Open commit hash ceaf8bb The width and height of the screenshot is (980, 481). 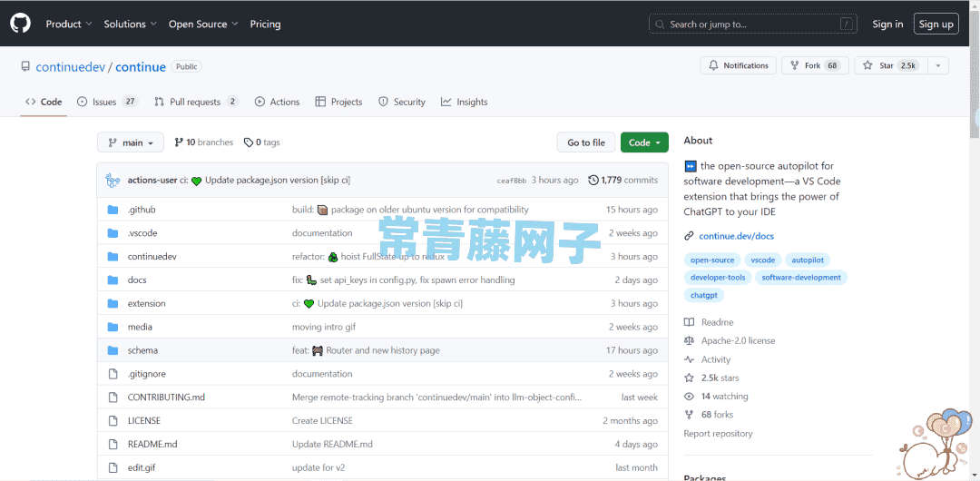(511, 181)
